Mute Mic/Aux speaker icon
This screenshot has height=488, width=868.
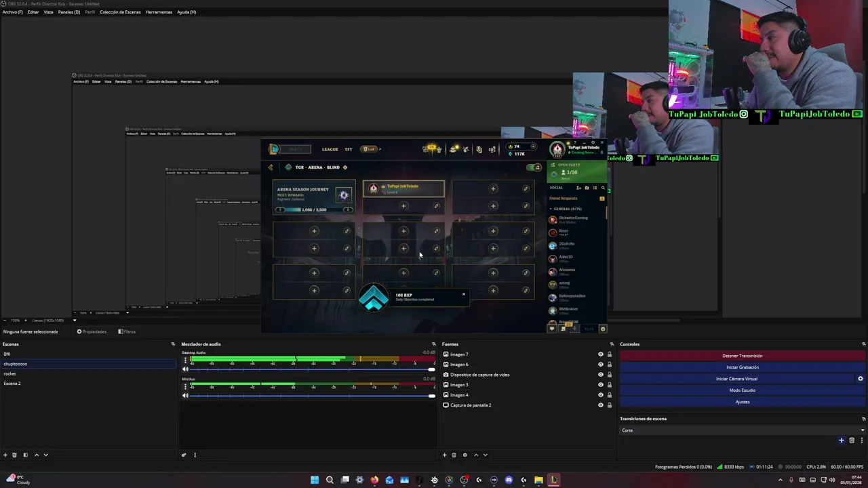click(185, 395)
